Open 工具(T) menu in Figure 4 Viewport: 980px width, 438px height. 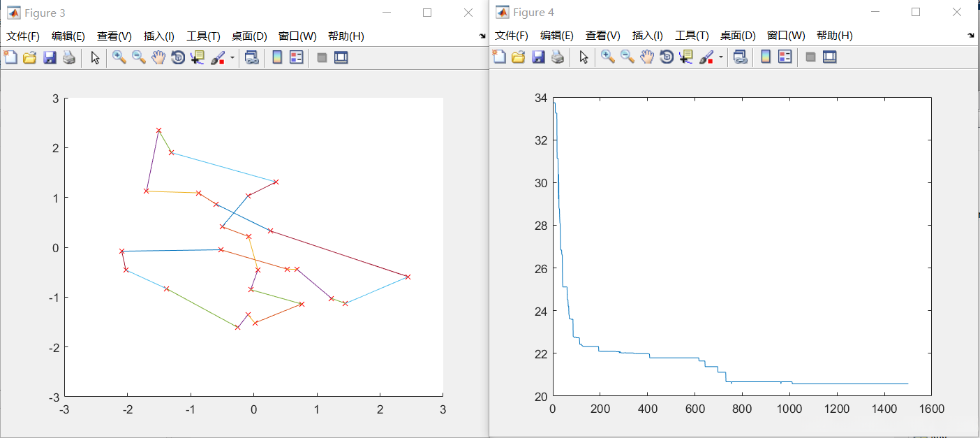pyautogui.click(x=692, y=36)
